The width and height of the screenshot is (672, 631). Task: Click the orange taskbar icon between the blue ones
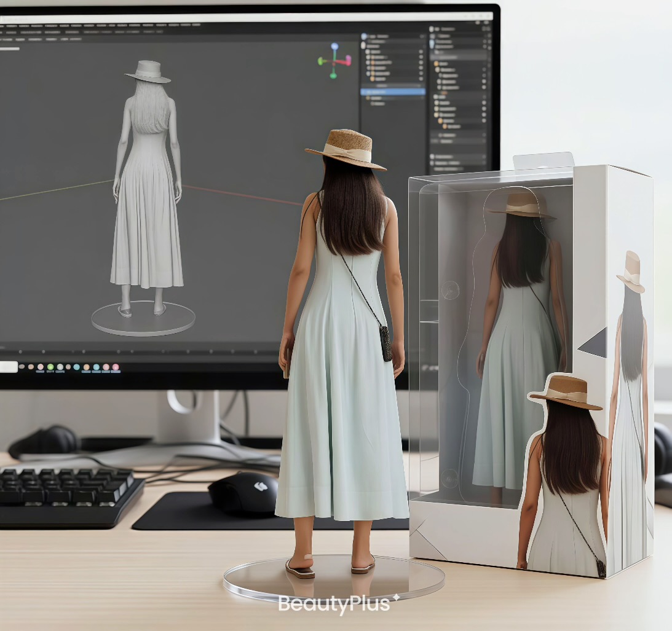click(86, 367)
